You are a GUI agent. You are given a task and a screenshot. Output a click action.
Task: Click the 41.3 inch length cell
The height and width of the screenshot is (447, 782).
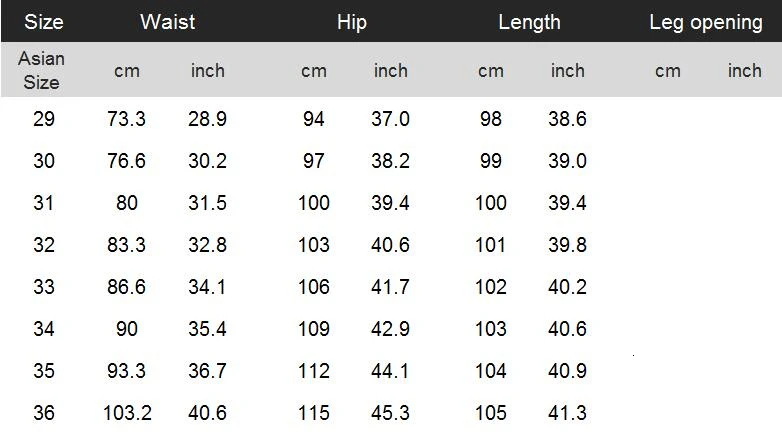pos(567,413)
